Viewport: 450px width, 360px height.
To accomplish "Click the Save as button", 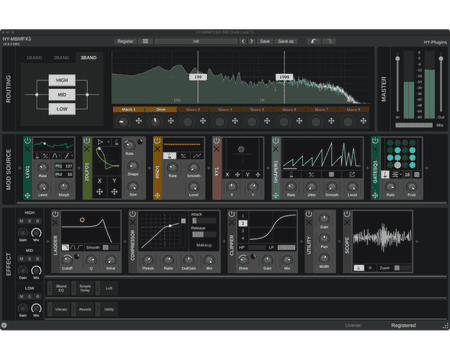I will click(x=286, y=41).
